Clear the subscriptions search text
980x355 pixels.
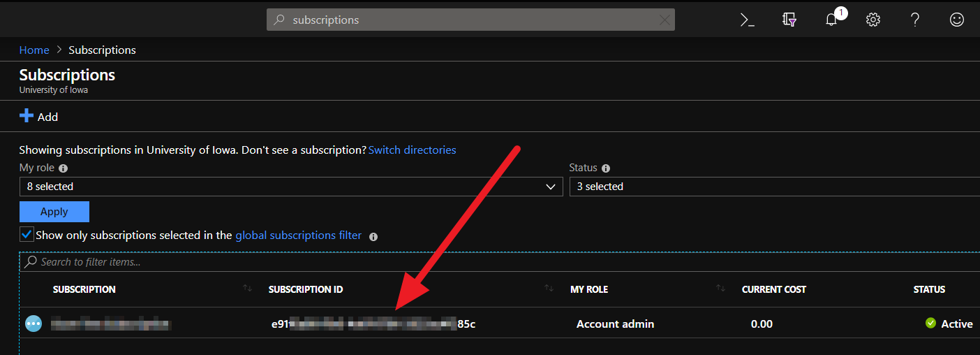point(665,20)
